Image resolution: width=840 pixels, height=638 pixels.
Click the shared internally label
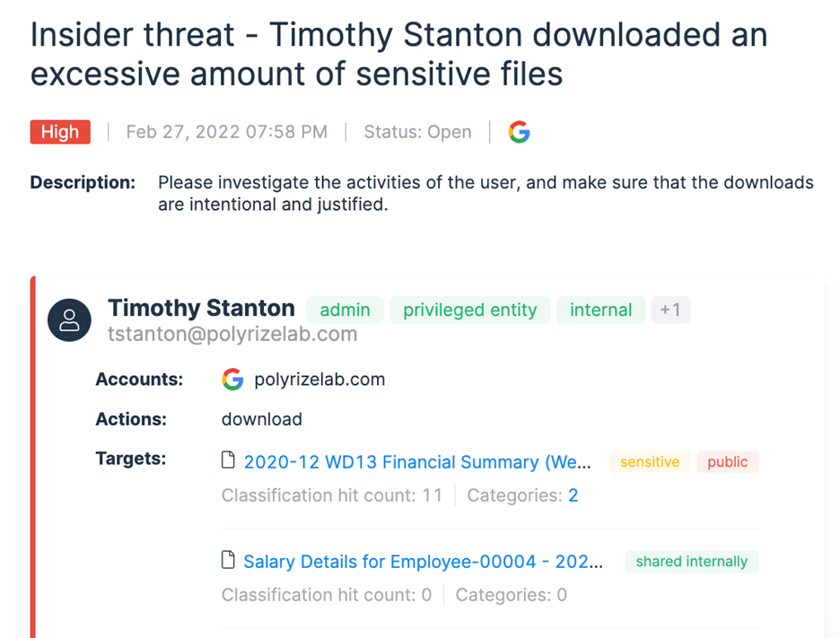(x=691, y=562)
